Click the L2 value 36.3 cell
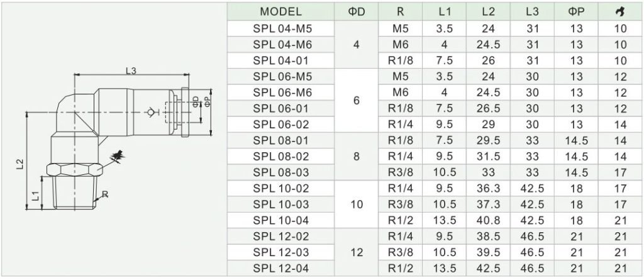644x280 pixels. pos(488,188)
